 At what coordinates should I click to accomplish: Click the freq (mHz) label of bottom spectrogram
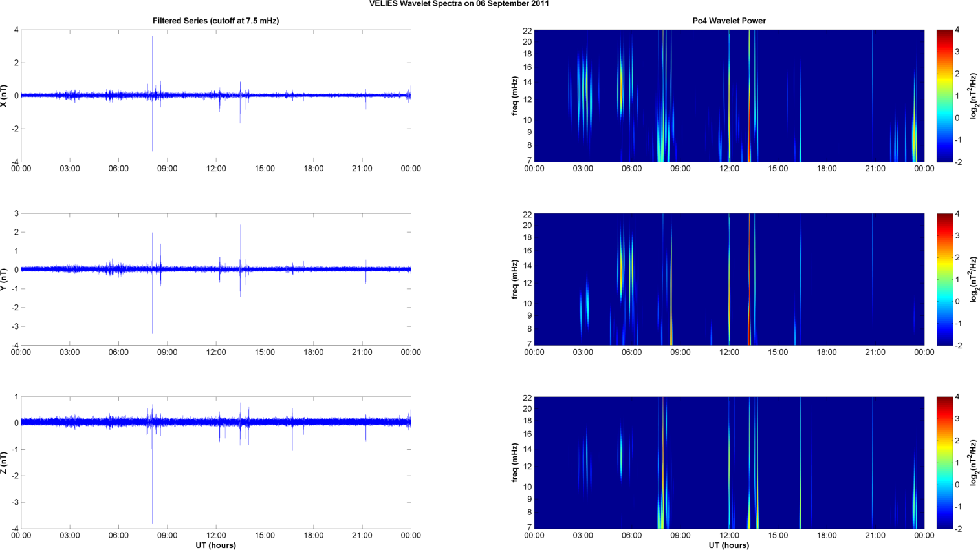(x=515, y=463)
